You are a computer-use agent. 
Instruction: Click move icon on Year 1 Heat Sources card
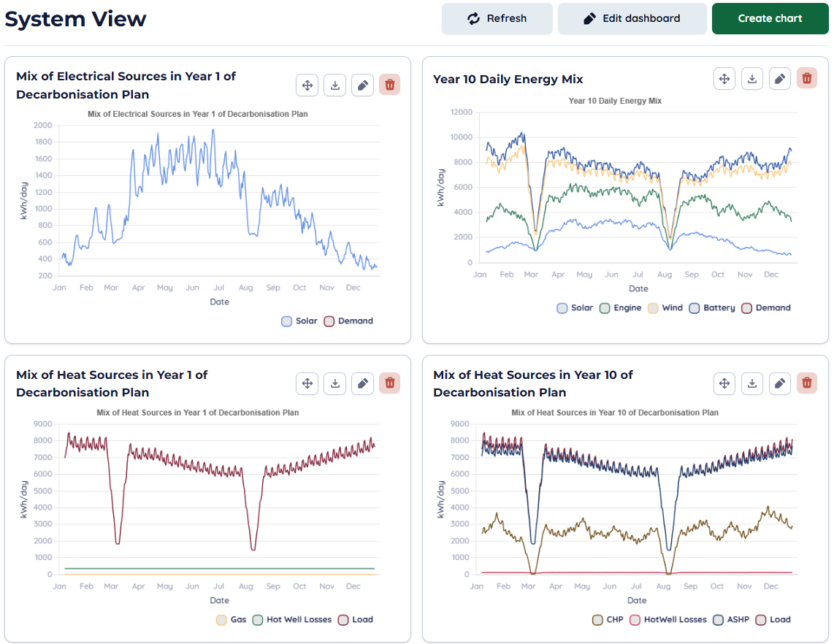pyautogui.click(x=307, y=383)
